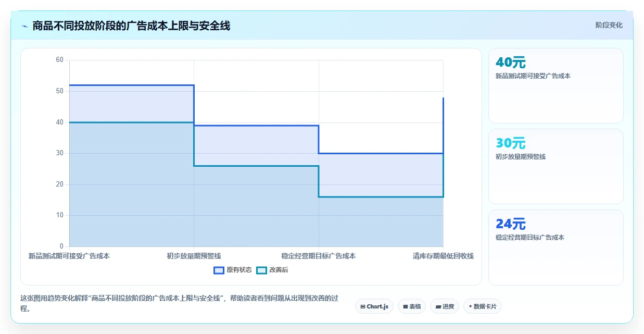Click the y-axis value 60
644x334 pixels.
coord(59,60)
